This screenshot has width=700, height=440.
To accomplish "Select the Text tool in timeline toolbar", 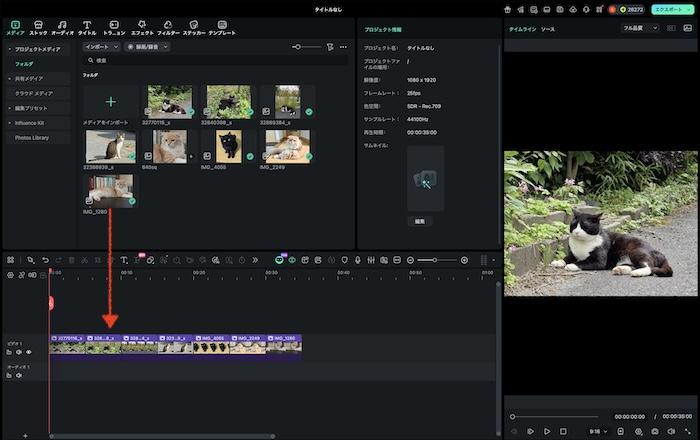I will 123,260.
